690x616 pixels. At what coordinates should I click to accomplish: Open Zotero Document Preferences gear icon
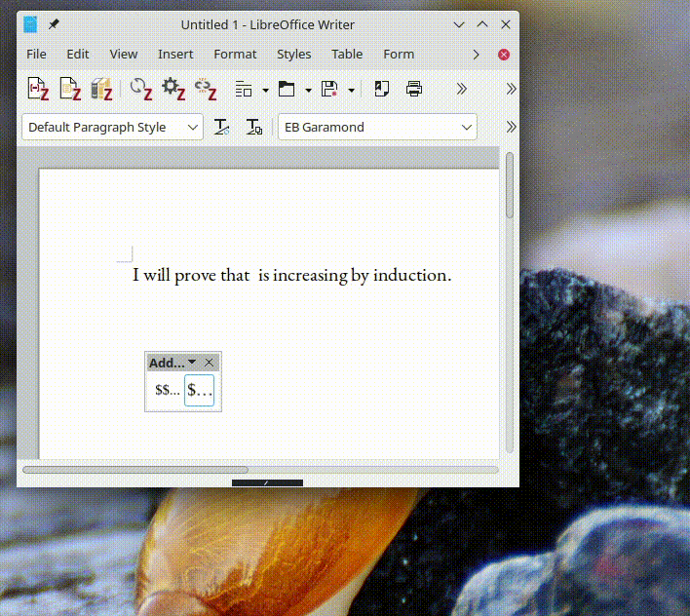(173, 89)
